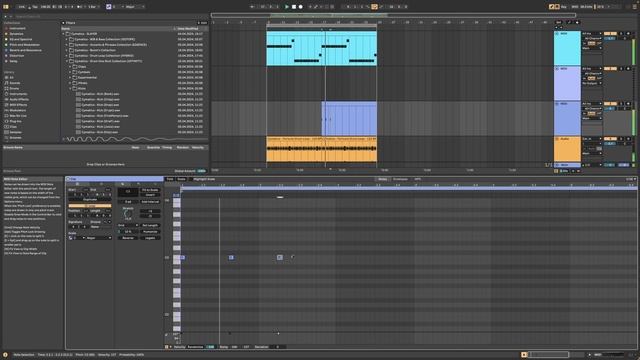Collapse the Filters section in browser

coord(63,23)
